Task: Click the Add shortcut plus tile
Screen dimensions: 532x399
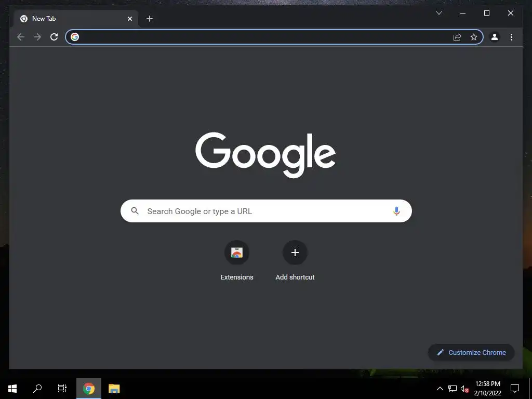Action: [x=295, y=252]
